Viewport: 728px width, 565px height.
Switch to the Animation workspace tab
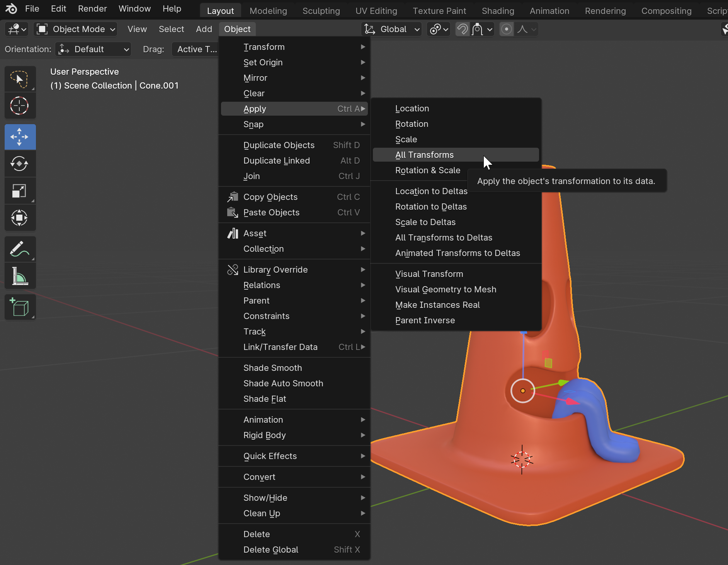click(x=549, y=11)
